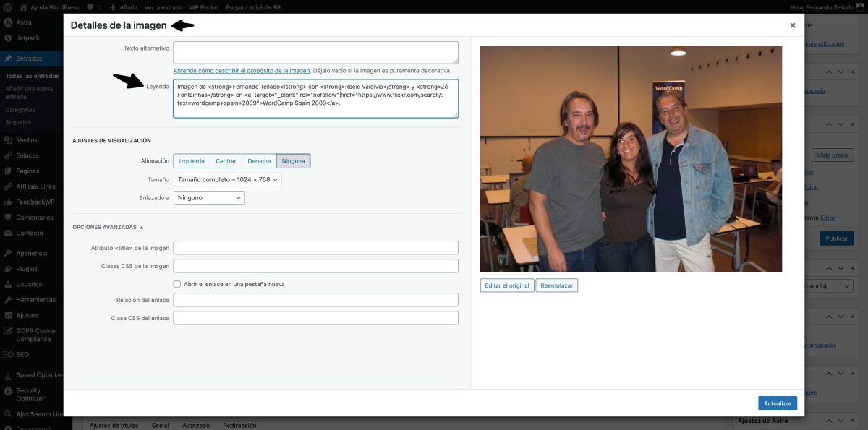
Task: Click the Entradas pushpin icon
Action: 8,59
